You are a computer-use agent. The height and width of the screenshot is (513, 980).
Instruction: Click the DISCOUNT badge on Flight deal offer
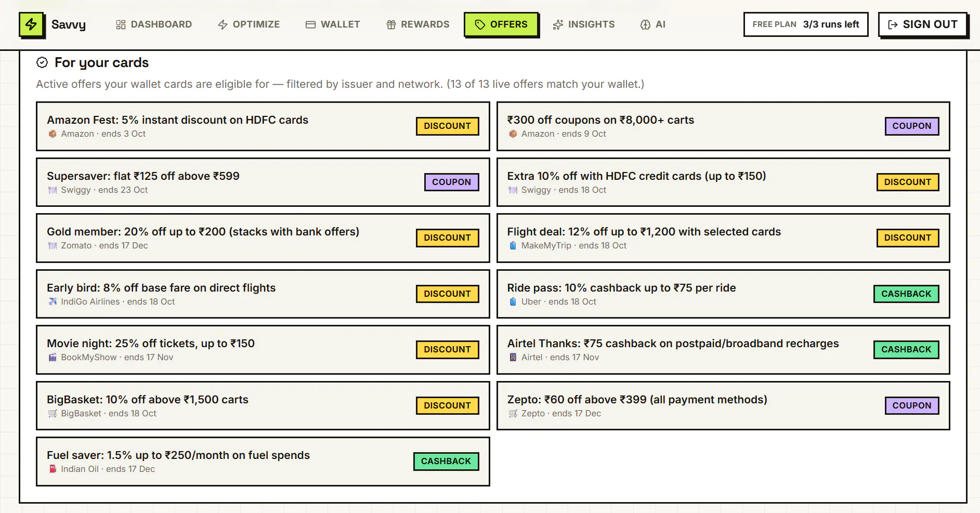908,238
